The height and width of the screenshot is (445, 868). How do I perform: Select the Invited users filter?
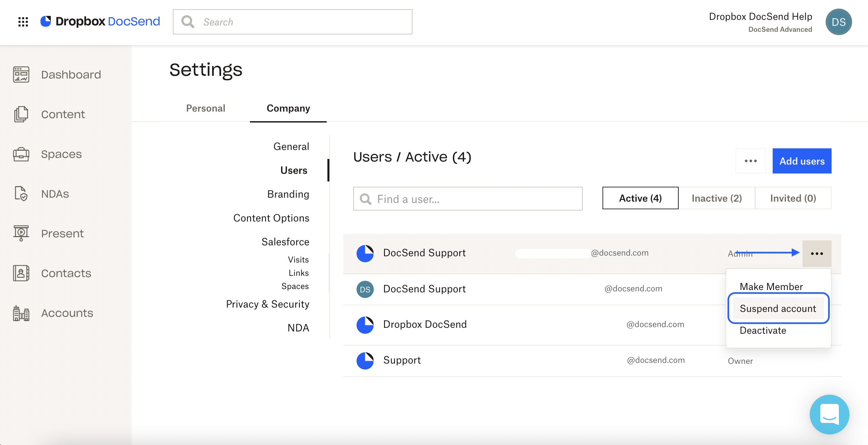793,198
